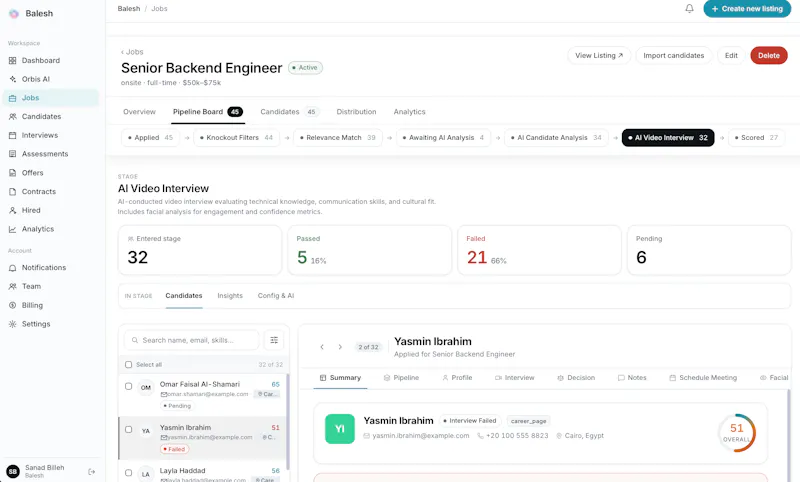Go to previous candidate with left arrow
The image size is (800, 482).
322,347
